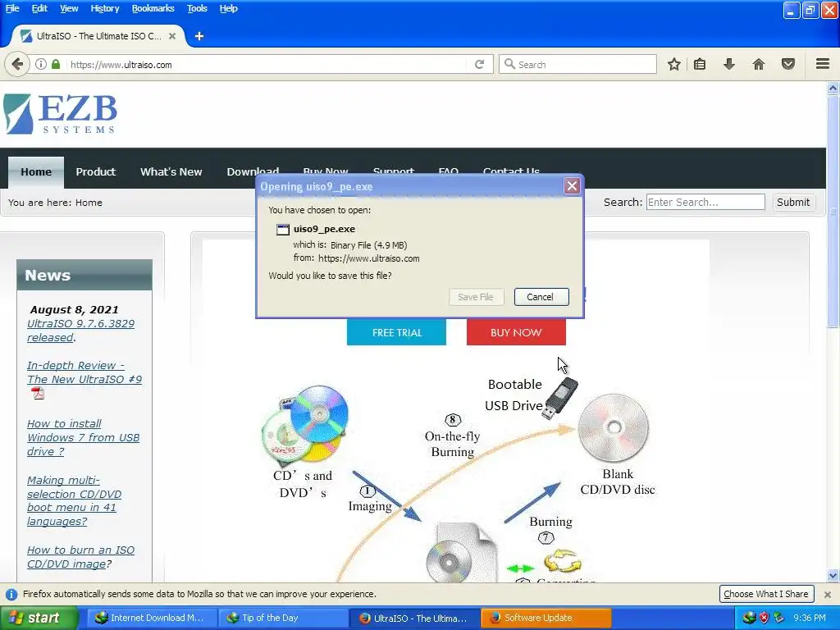Open a new tab with plus icon
This screenshot has height=630, width=840.
click(199, 36)
